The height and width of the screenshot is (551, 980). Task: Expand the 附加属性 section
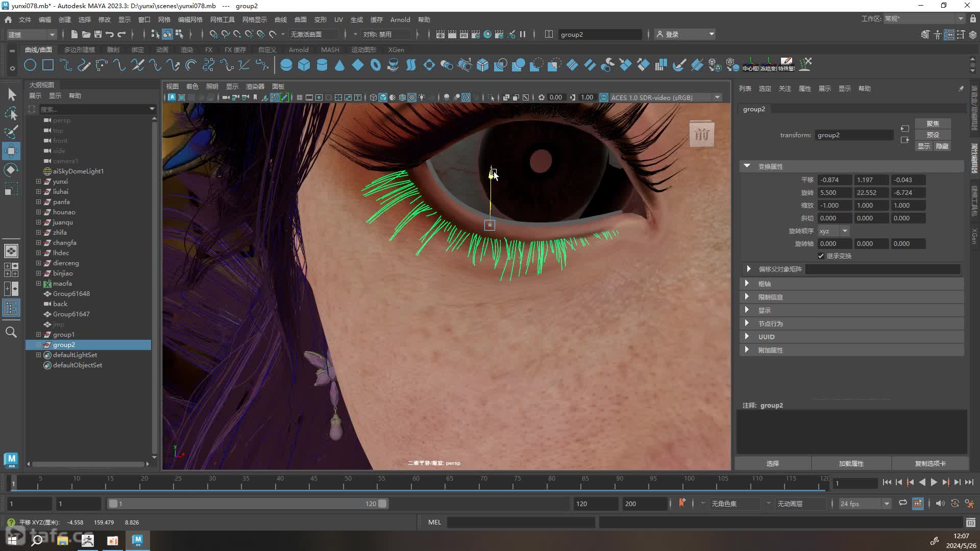point(747,349)
